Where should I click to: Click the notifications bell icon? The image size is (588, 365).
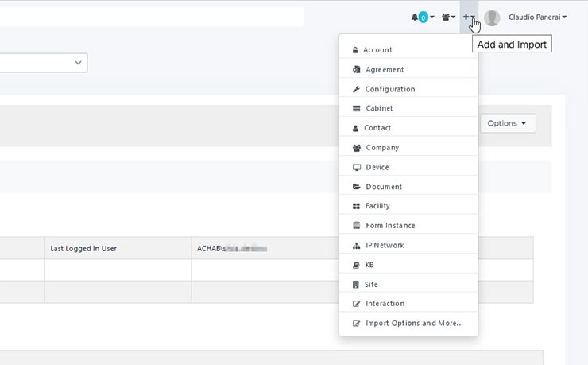(x=415, y=17)
